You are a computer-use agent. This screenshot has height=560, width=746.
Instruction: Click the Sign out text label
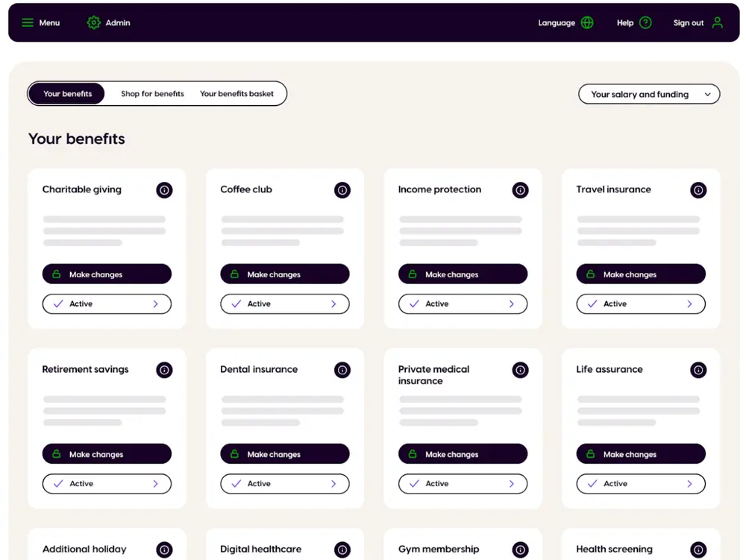click(689, 23)
